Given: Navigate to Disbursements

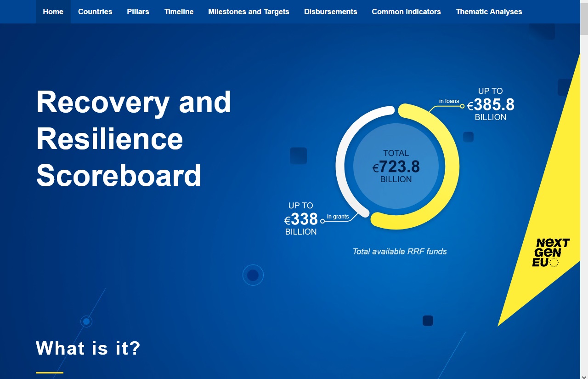Looking at the screenshot, I should coord(330,11).
